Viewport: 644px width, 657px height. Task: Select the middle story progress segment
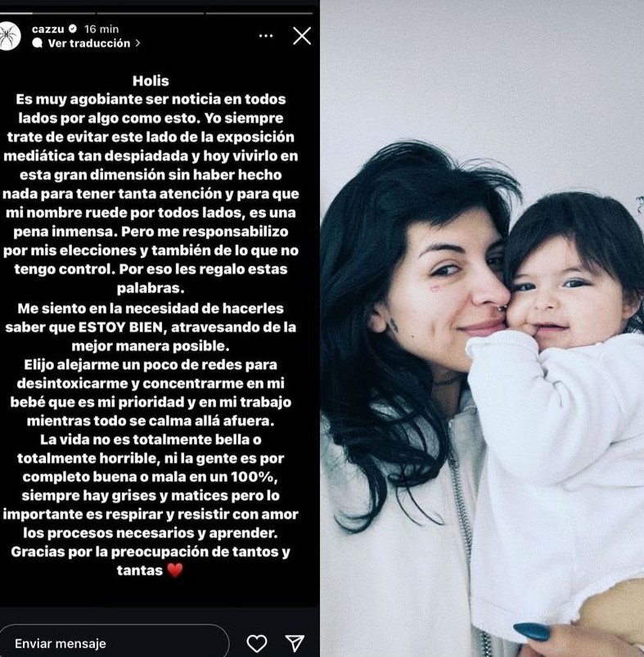[151, 13]
